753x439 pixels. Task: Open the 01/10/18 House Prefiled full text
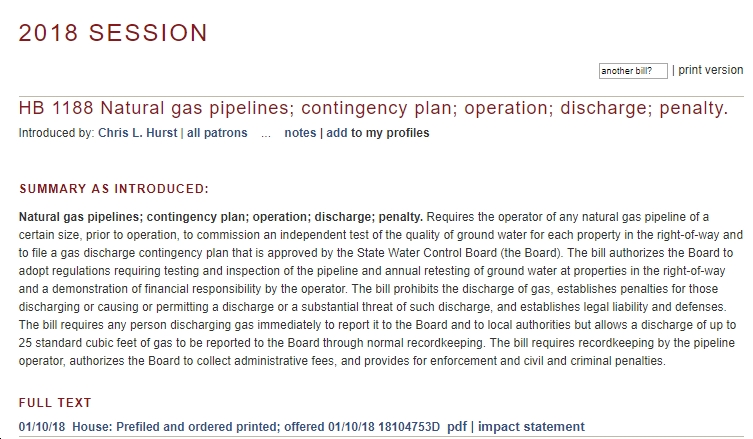point(229,427)
